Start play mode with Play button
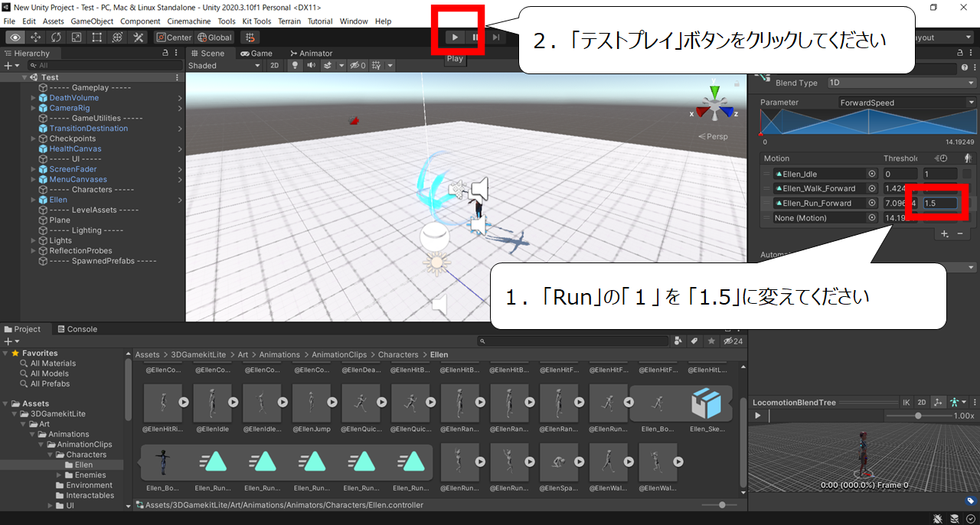Viewport: 980px width, 525px height. (455, 37)
